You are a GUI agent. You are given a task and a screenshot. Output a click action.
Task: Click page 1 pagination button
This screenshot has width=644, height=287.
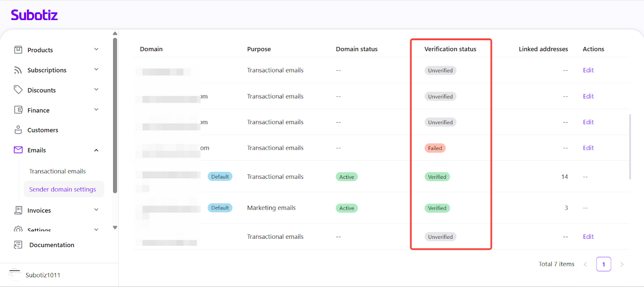coord(603,264)
